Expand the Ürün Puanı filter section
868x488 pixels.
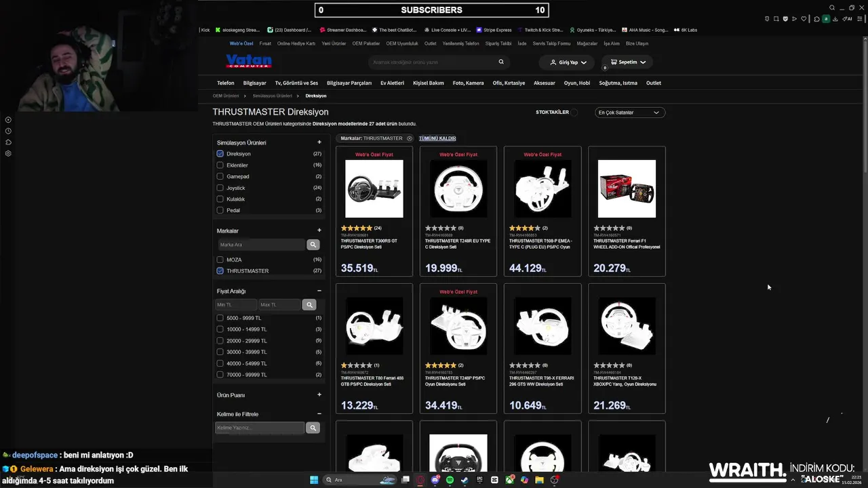319,394
